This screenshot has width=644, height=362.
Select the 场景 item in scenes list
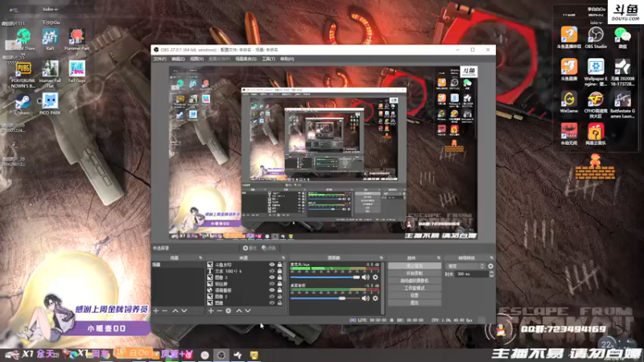point(177,265)
